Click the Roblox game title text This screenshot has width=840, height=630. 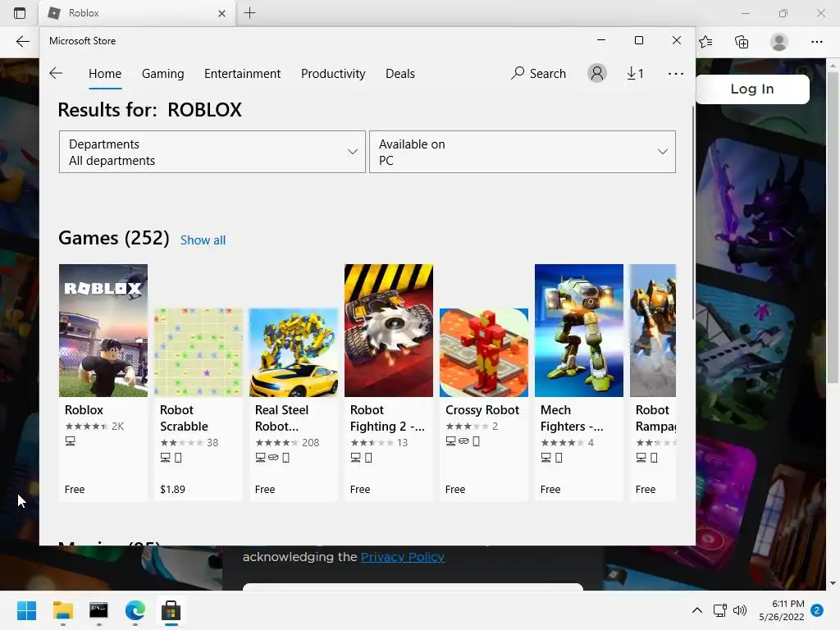84,410
